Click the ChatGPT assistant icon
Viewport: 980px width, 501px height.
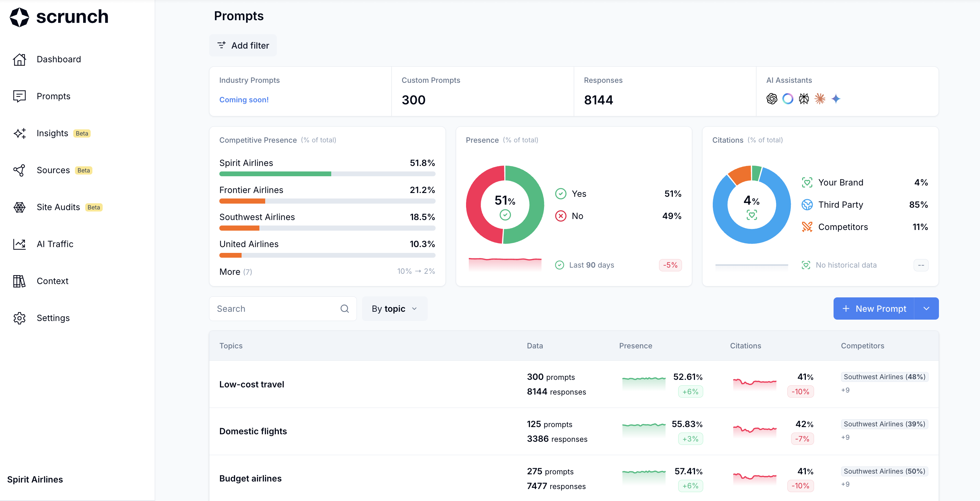click(772, 99)
